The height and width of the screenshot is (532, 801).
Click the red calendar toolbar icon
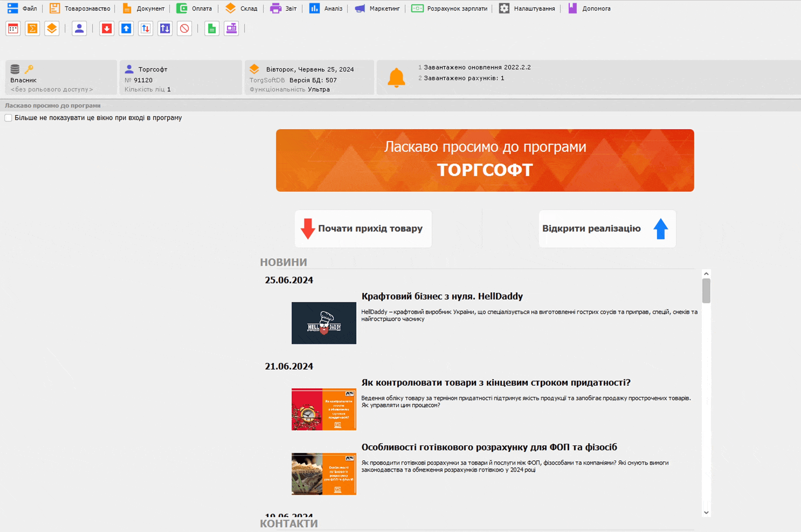[13, 29]
